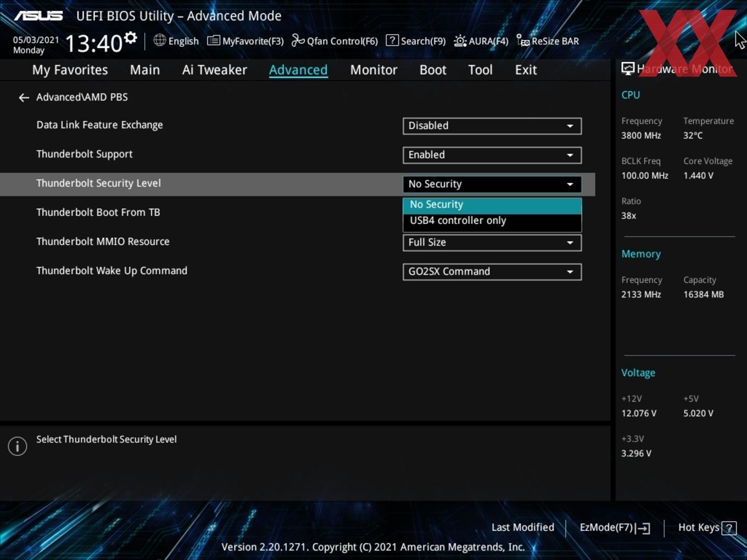The image size is (747, 560).
Task: Click Last Modified button
Action: [523, 528]
